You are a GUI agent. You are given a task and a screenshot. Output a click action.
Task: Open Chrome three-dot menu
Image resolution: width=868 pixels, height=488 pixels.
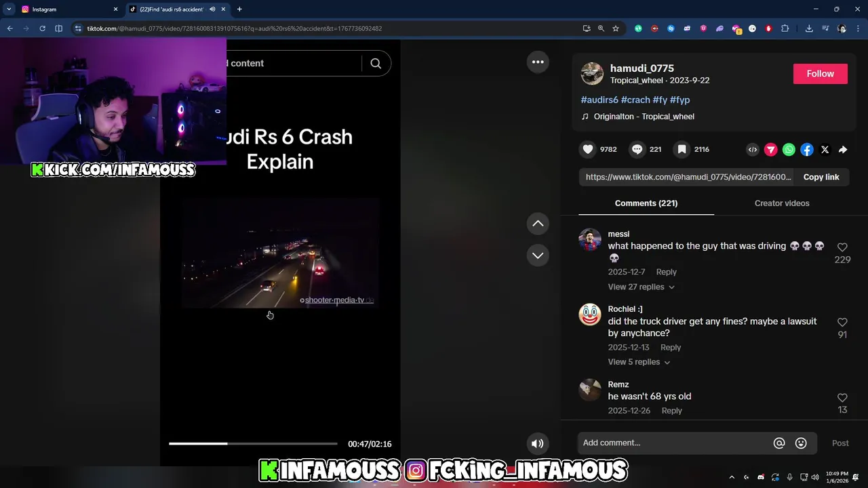tap(859, 28)
